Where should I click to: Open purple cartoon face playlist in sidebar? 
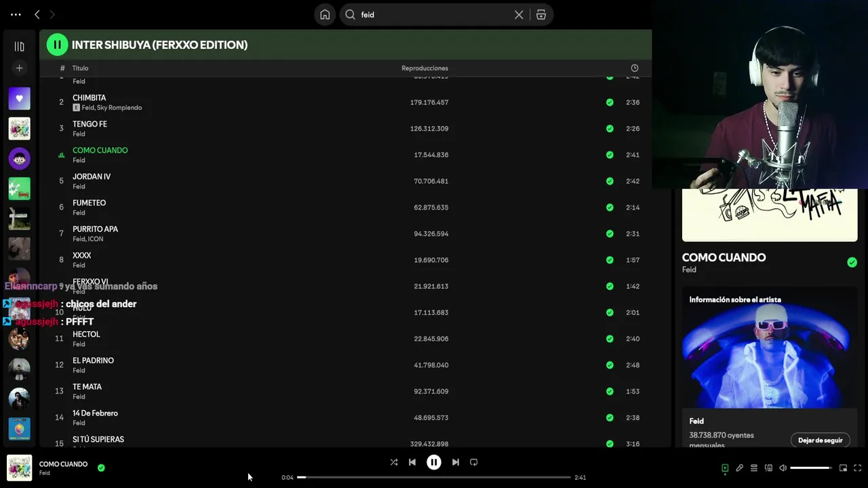tap(19, 159)
